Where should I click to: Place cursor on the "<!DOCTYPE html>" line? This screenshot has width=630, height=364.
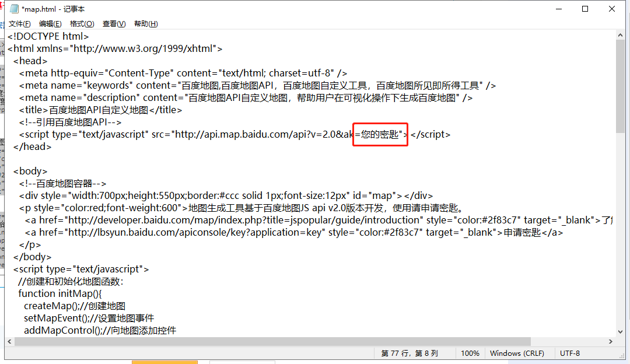click(x=48, y=36)
